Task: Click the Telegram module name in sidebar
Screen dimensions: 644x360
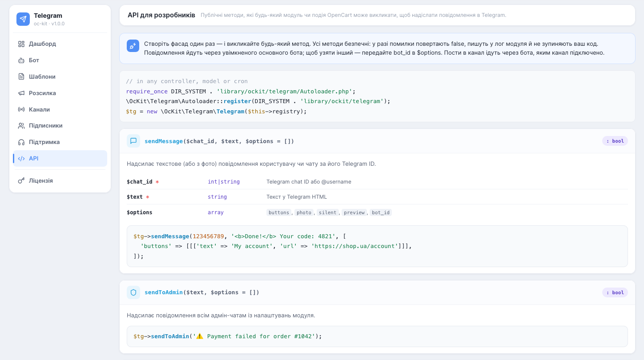Action: [48, 16]
